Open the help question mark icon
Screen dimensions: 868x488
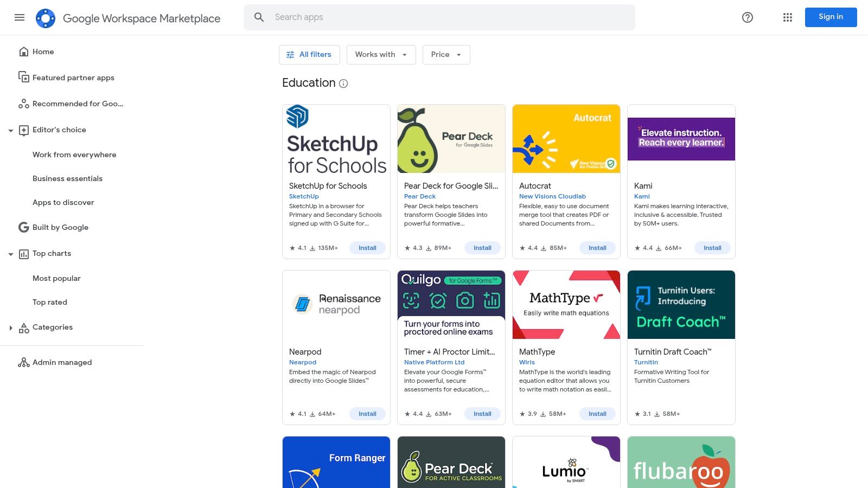pos(747,17)
